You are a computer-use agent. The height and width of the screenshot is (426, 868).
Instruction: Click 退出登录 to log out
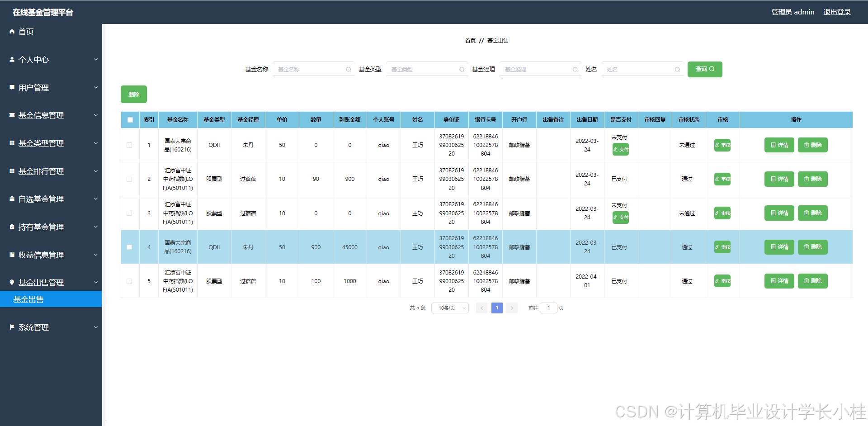(837, 12)
